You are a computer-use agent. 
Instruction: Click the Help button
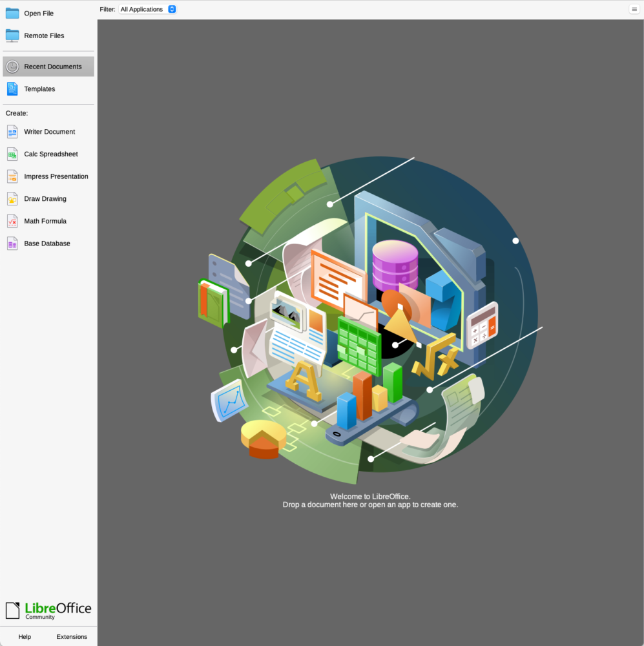25,636
